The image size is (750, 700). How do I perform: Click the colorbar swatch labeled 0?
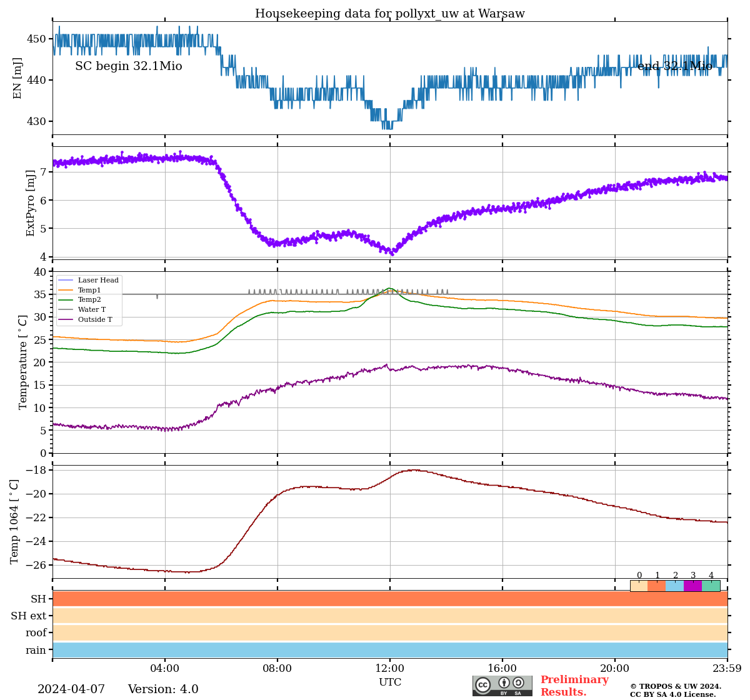click(x=639, y=586)
